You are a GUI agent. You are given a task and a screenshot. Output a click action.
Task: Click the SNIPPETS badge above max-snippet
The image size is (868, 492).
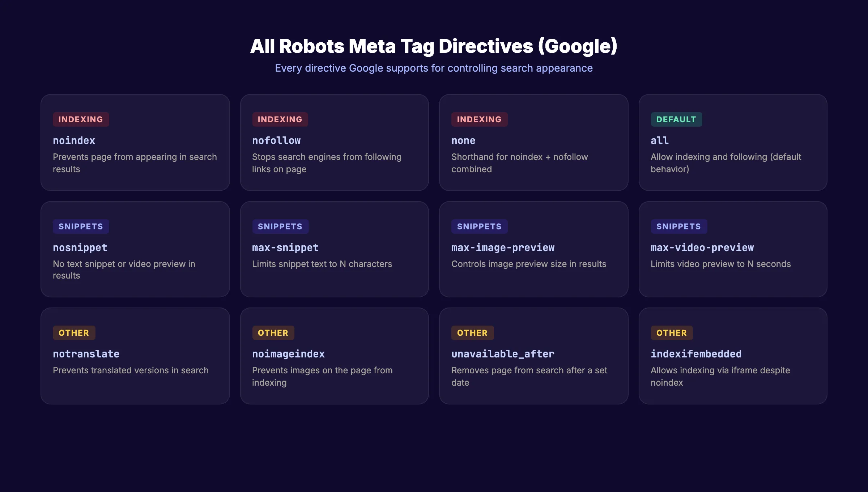pos(280,226)
